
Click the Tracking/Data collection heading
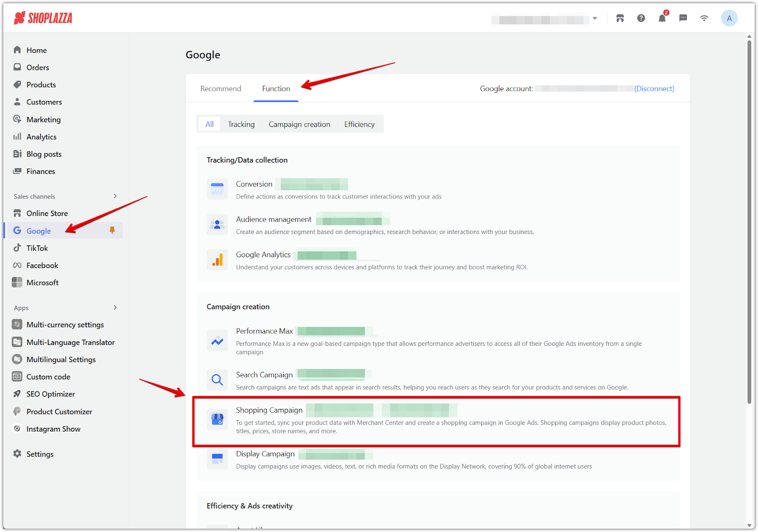(x=247, y=160)
